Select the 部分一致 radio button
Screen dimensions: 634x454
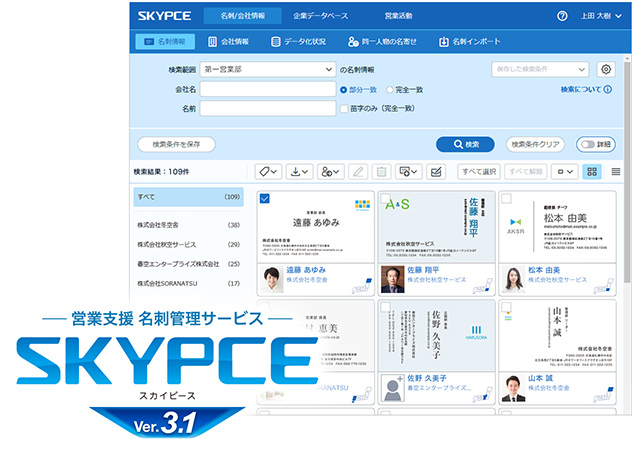[343, 90]
